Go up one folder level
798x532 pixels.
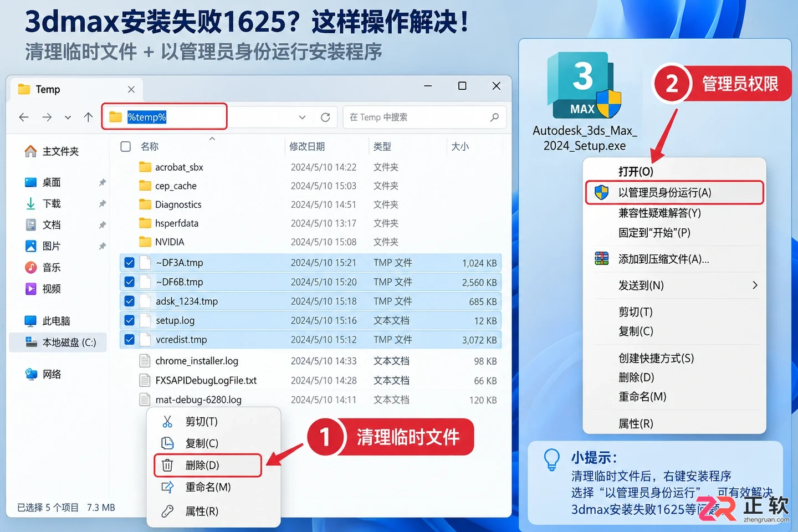click(x=88, y=117)
